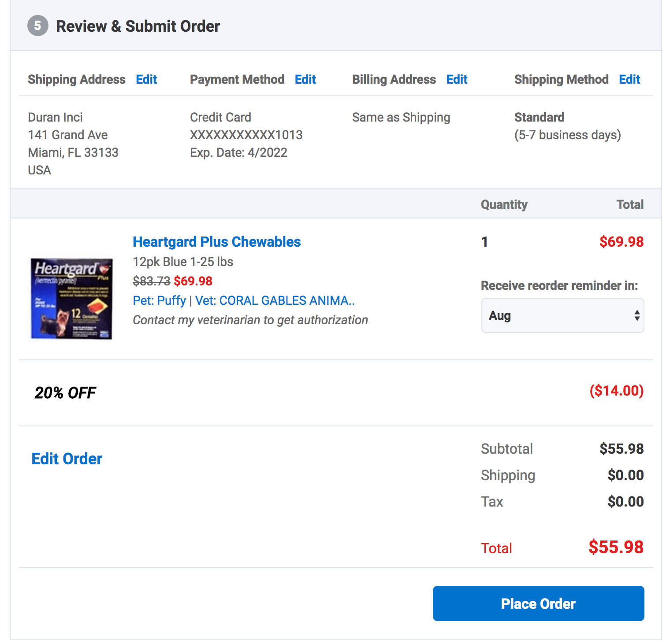Click the masked credit card number ending 1013
Viewport: 670px width, 644px height.
pos(246,135)
